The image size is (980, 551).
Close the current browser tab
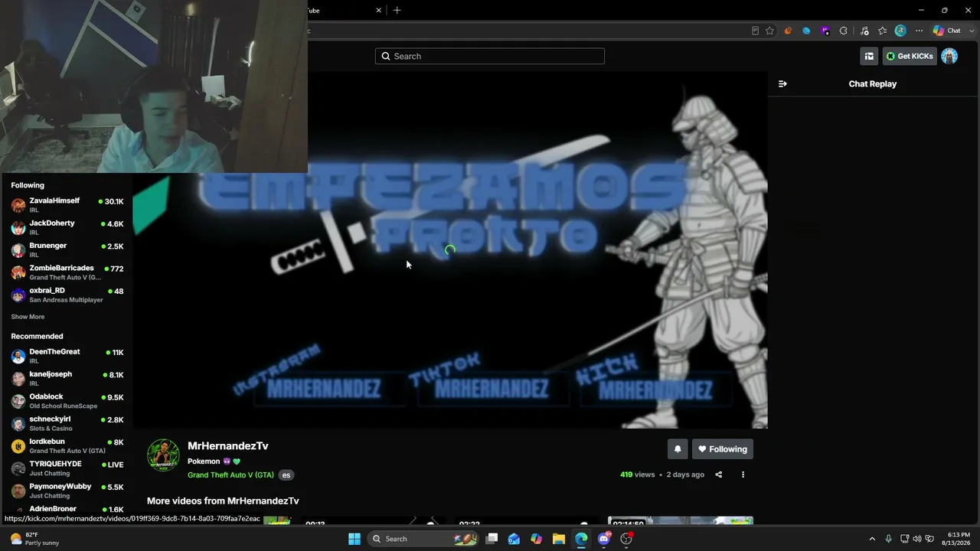pos(378,10)
